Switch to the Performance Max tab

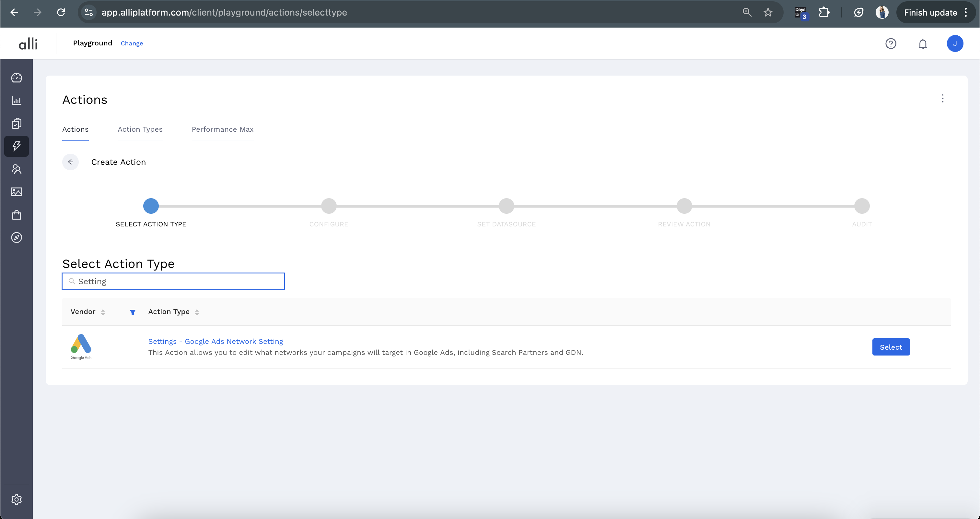click(x=222, y=129)
